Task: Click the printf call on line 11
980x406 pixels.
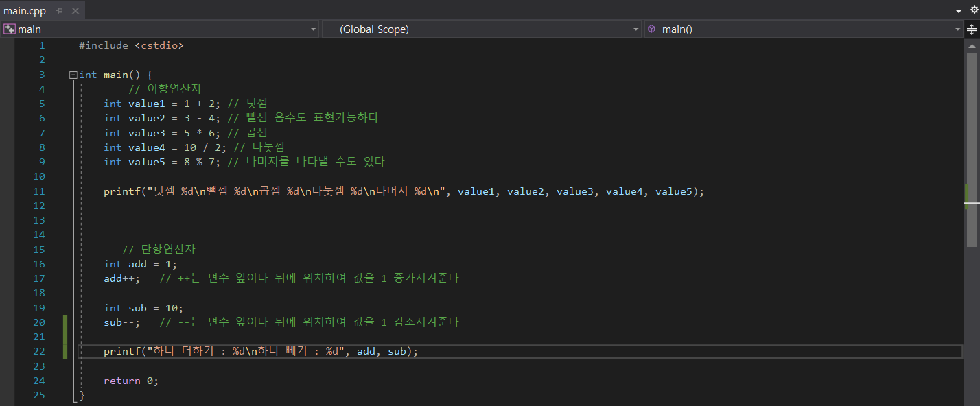Action: (404, 191)
